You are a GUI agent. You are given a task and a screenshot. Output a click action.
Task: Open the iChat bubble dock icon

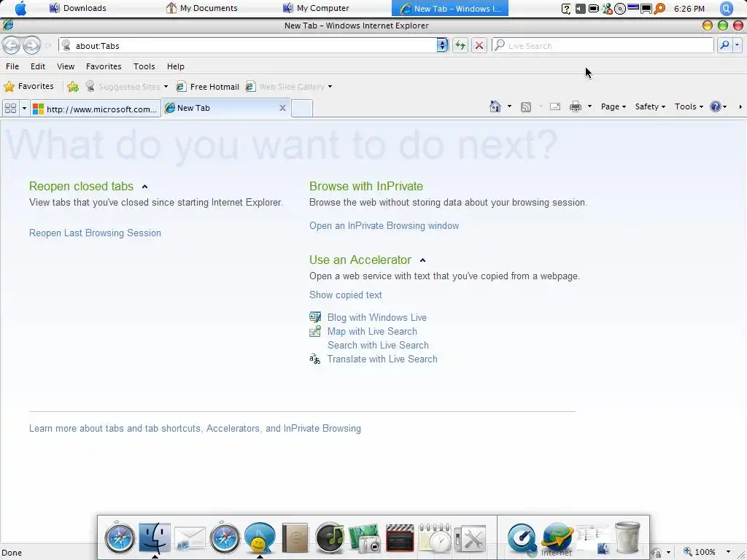click(260, 538)
